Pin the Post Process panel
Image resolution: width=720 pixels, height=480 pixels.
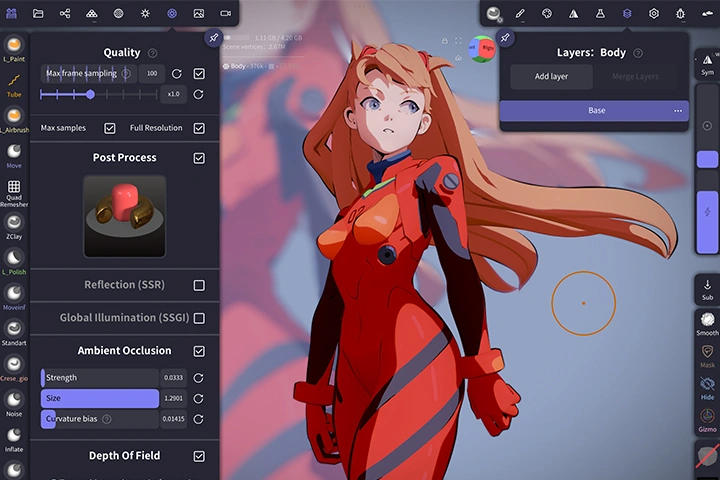(x=214, y=38)
